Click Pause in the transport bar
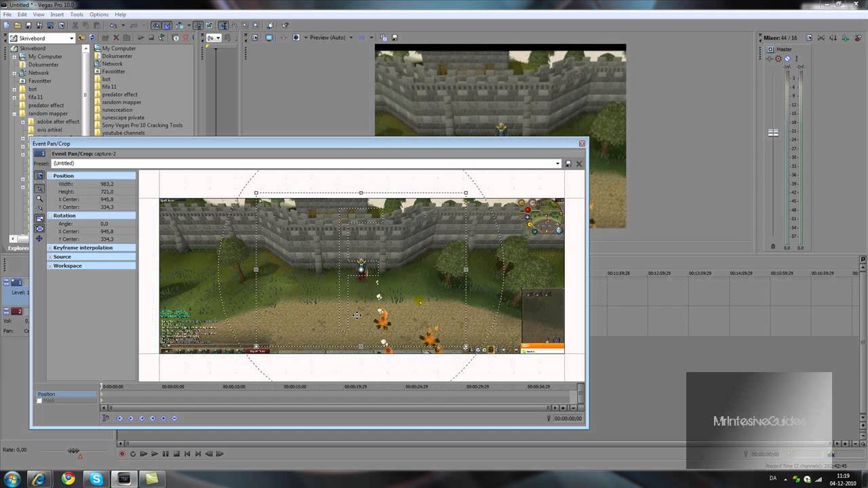 [x=165, y=454]
